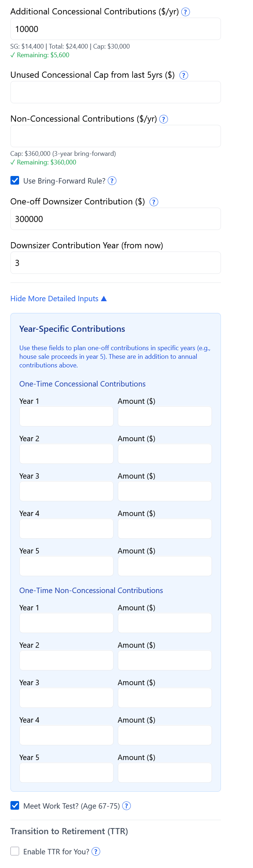The height and width of the screenshot is (868, 253).
Task: Focus the Non-Concessional Contributions input
Action: coord(115,136)
